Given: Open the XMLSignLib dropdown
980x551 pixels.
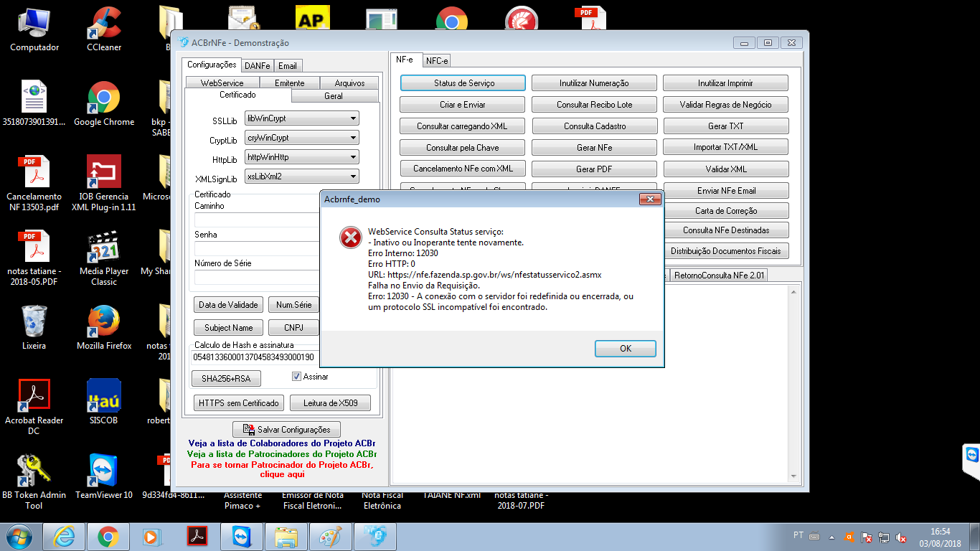Looking at the screenshot, I should point(301,176).
